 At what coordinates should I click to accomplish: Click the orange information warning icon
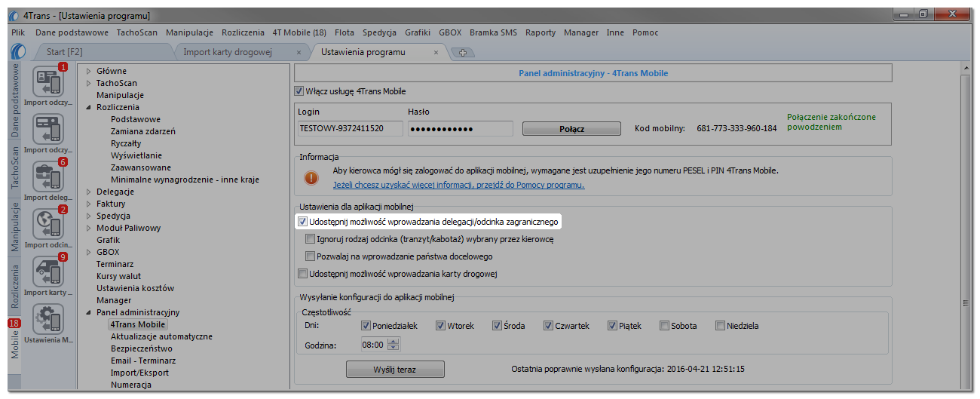click(311, 178)
